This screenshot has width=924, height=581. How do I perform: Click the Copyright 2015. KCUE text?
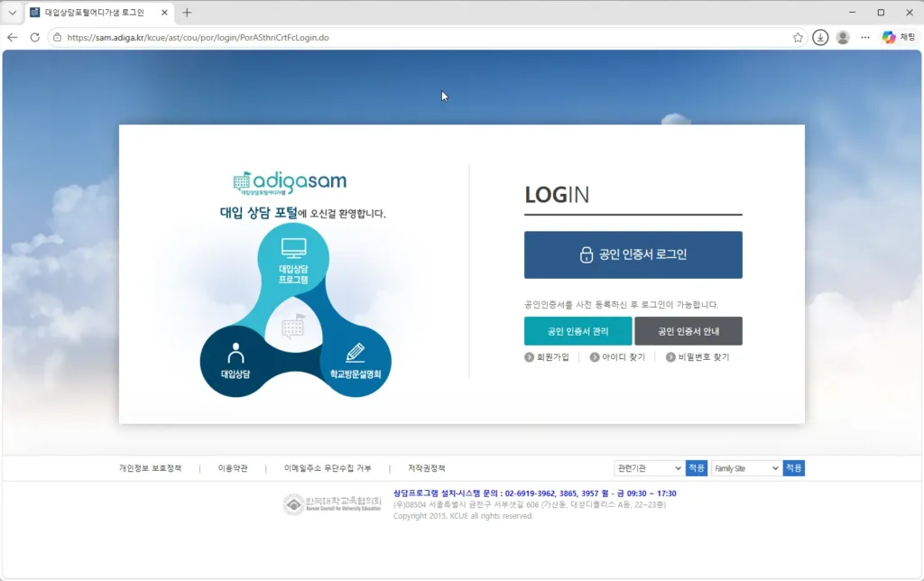pyautogui.click(x=463, y=516)
